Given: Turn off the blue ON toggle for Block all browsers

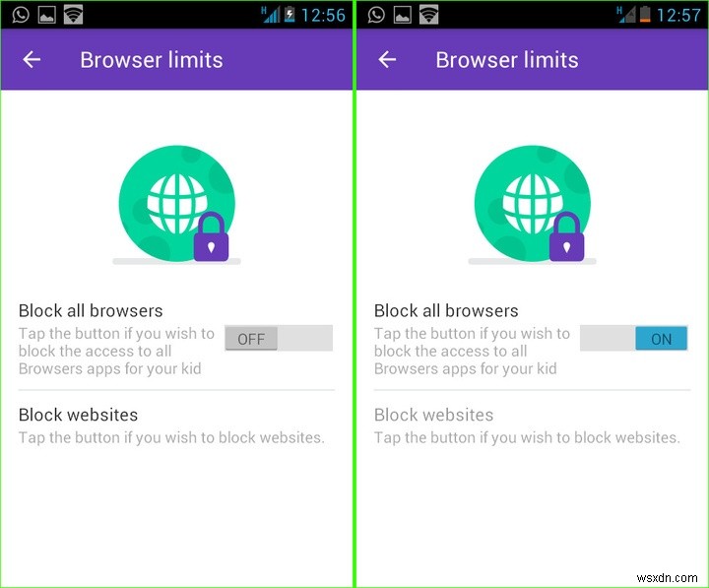Looking at the screenshot, I should coord(634,338).
